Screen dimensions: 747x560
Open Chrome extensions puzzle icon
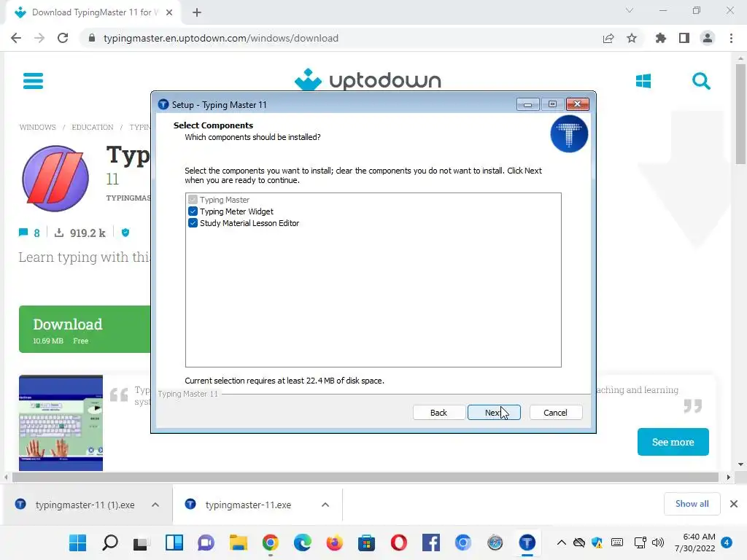point(660,38)
